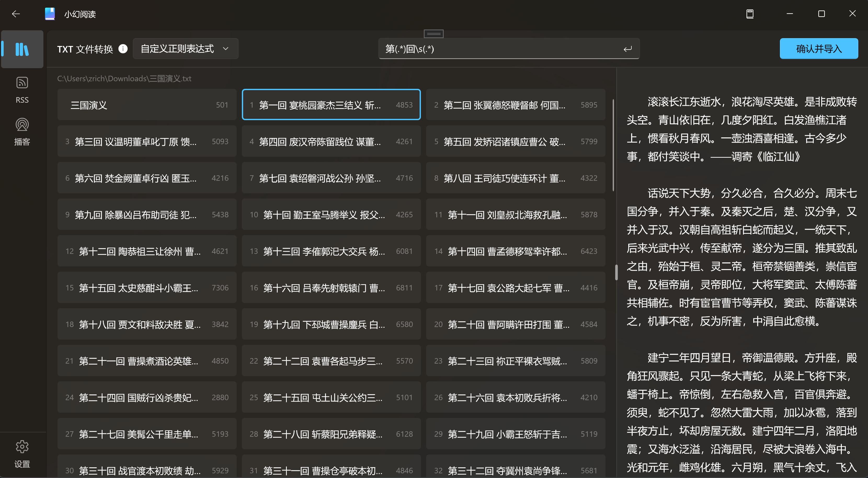Select chapter 第十八回 贾文和料敌决胜
The width and height of the screenshot is (868, 478).
click(147, 324)
